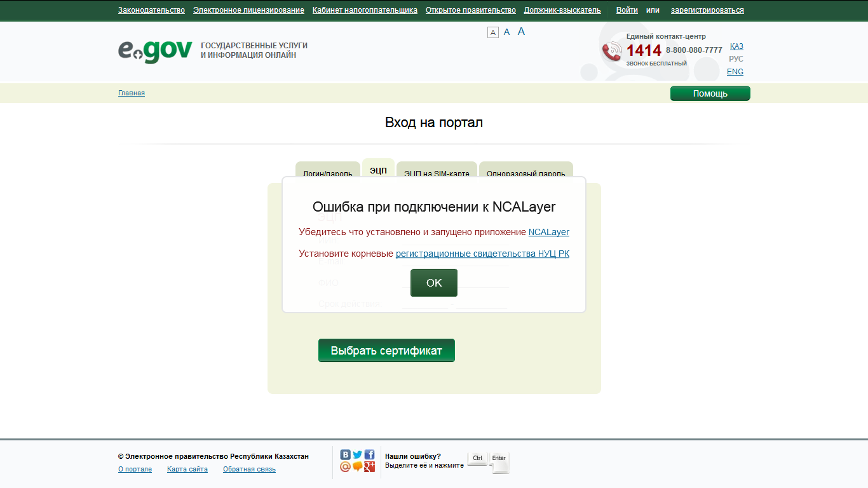
Task: Click the Ctrl key image
Action: tap(478, 459)
